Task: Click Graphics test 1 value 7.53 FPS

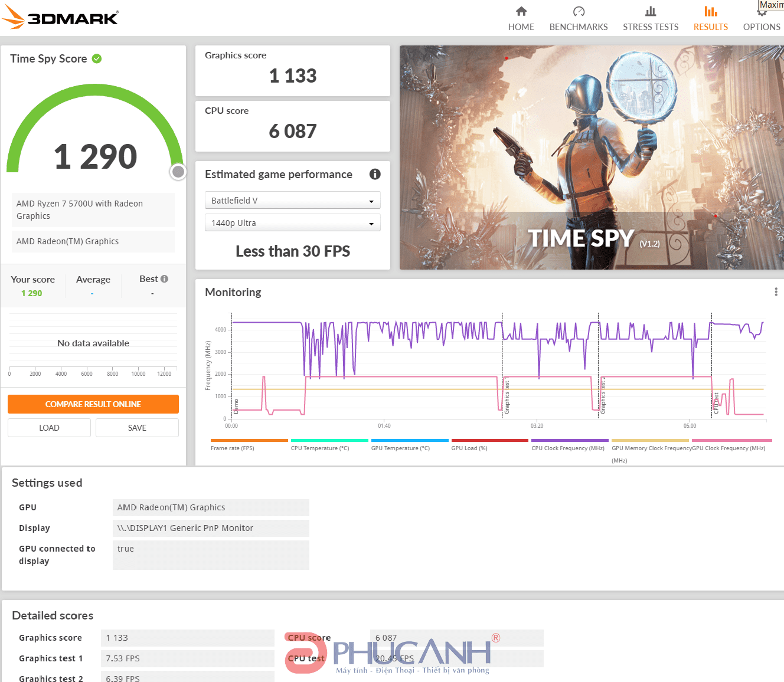Action: [x=188, y=658]
